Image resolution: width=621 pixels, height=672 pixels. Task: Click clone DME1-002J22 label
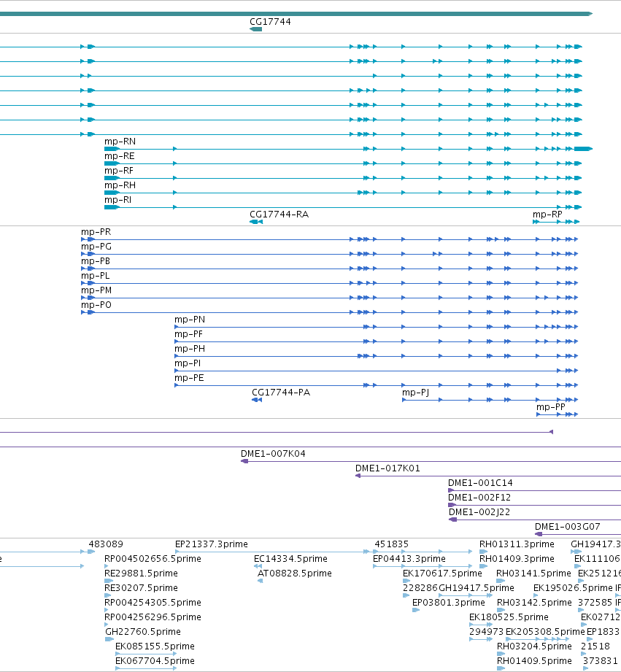coord(479,511)
